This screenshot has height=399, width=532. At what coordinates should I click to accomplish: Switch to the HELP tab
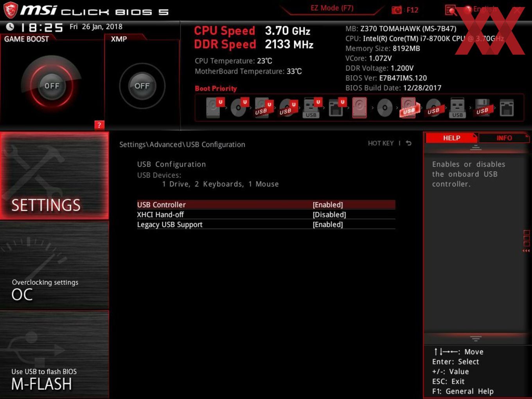[451, 138]
